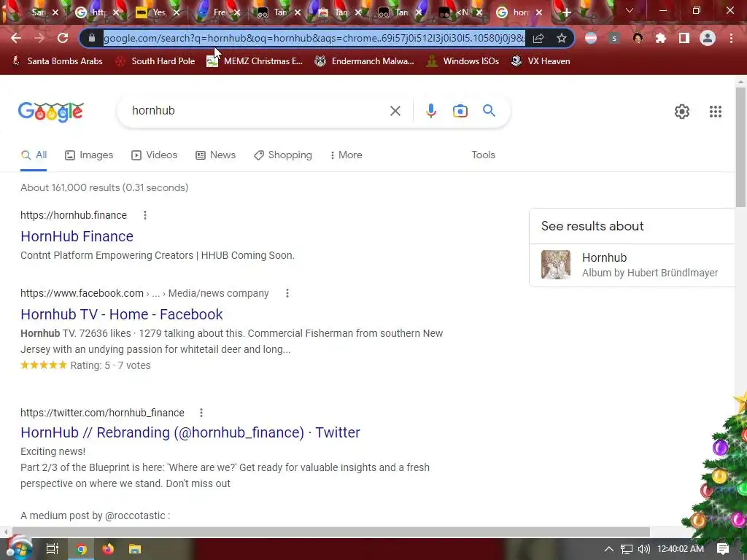Open the new tab with plus button
Viewport: 747px width, 560px height.
pyautogui.click(x=566, y=12)
